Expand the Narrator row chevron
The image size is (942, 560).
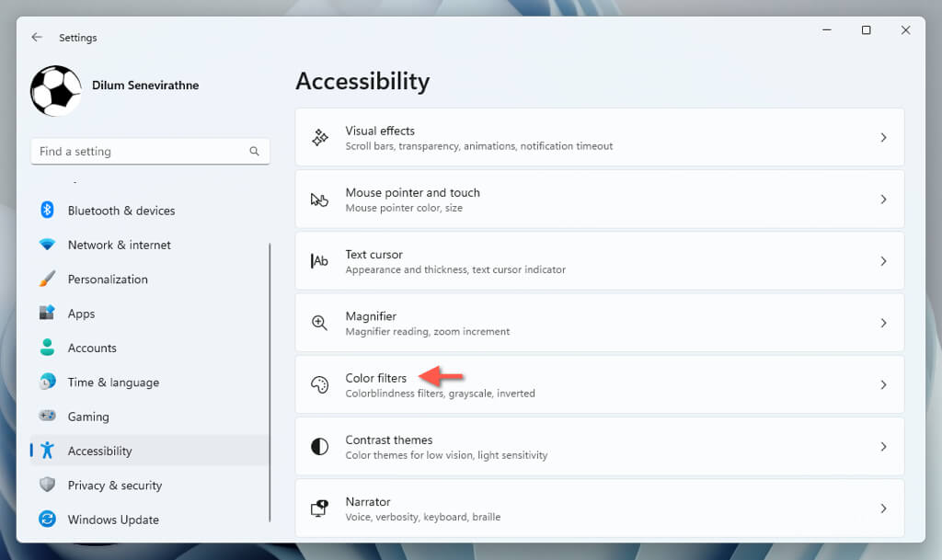click(x=883, y=509)
